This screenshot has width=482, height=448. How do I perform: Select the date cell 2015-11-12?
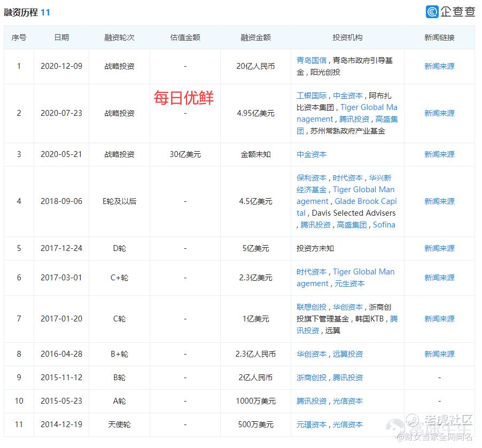(x=61, y=378)
